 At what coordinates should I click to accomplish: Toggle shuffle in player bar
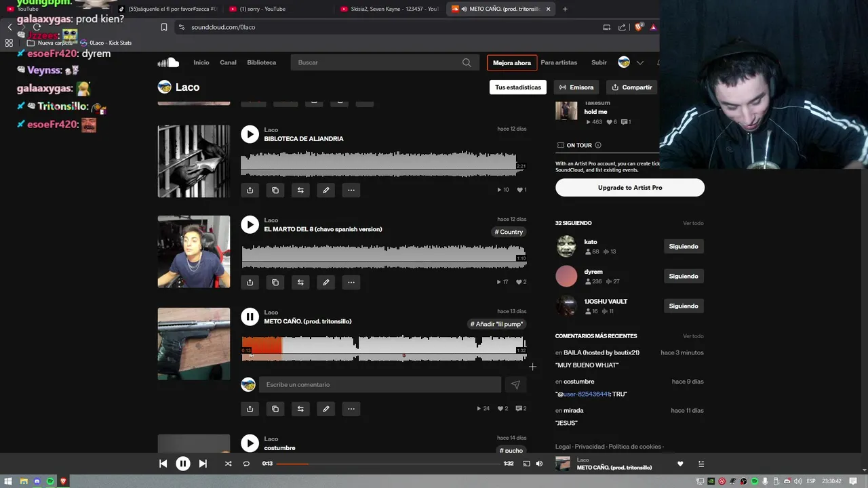pyautogui.click(x=228, y=464)
